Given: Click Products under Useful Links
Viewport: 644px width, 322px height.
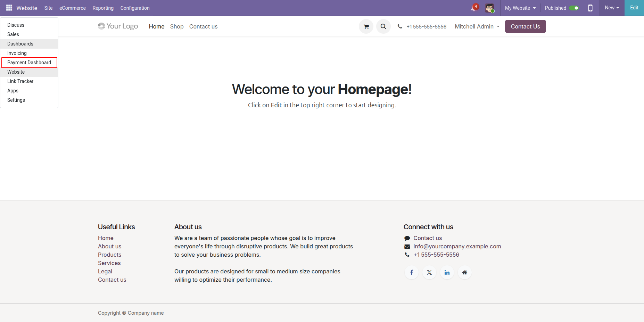Looking at the screenshot, I should 109,255.
